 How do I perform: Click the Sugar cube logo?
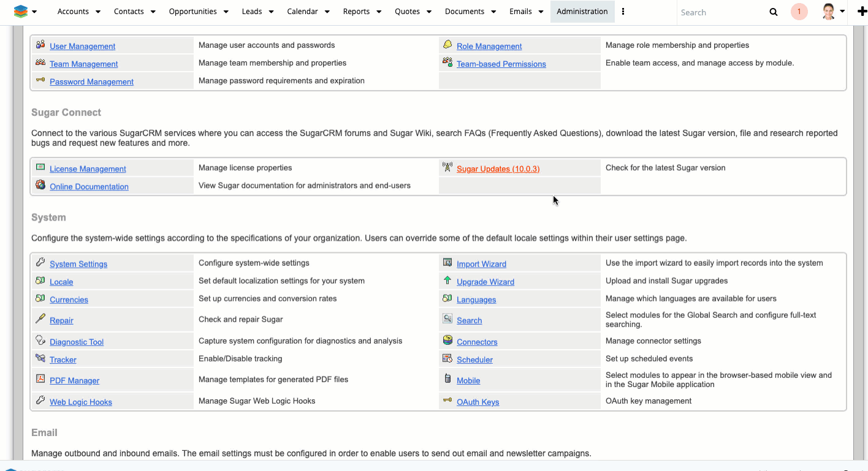(20, 12)
